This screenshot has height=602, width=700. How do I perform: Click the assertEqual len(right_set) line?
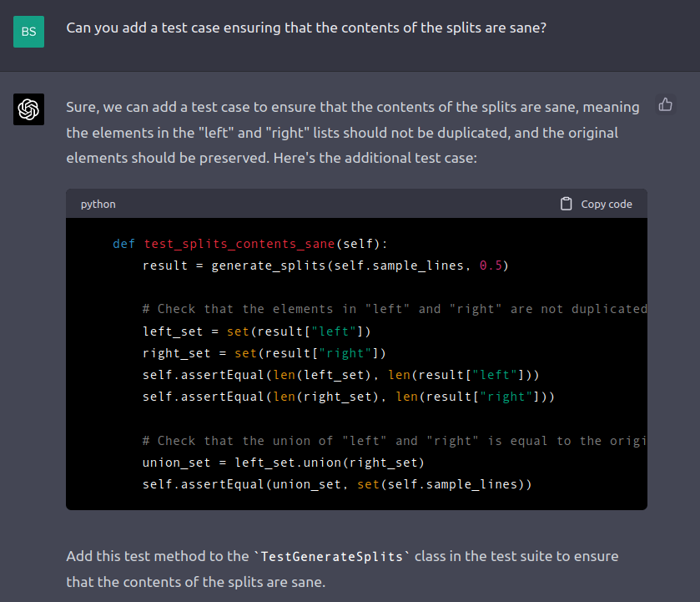pyautogui.click(x=348, y=396)
